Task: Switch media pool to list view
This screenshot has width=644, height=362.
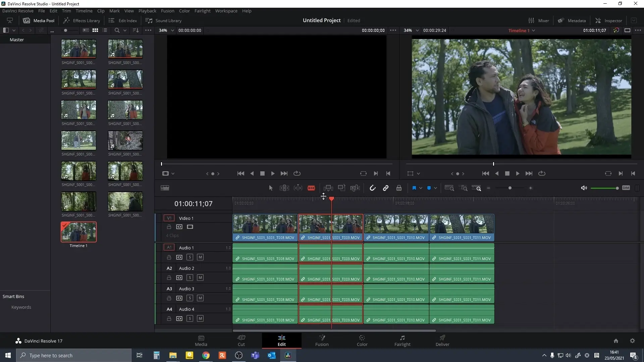Action: [x=105, y=30]
